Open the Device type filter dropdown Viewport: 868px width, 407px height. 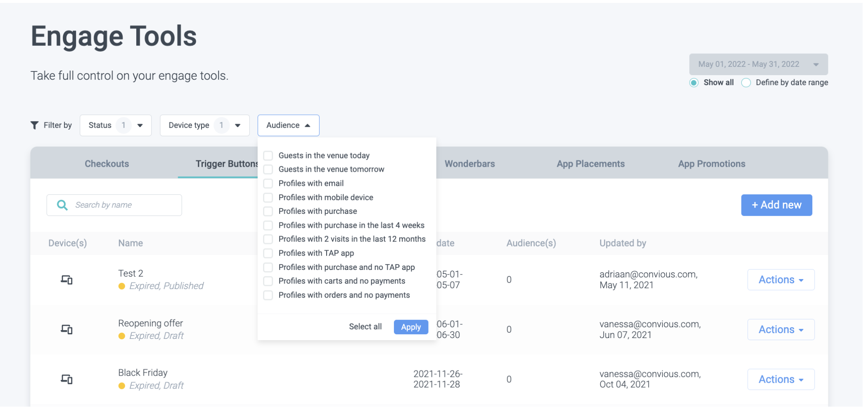coord(204,125)
